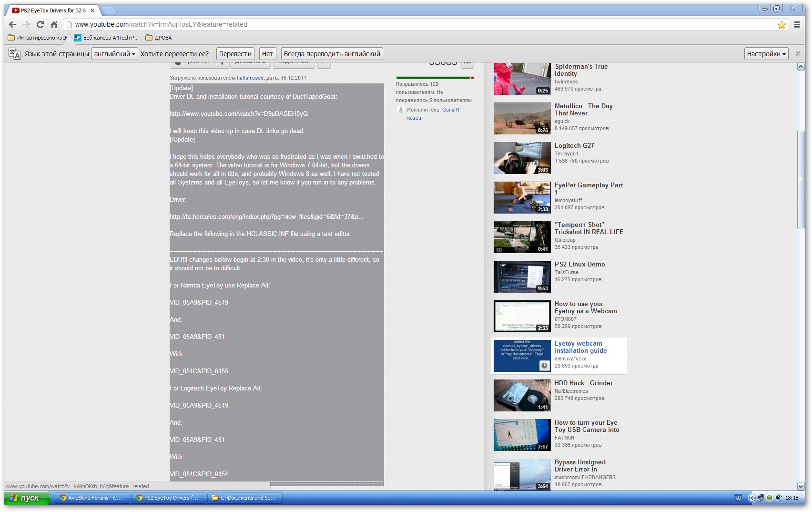Click the RU language indicator in the taskbar
The image size is (812, 512).
click(x=738, y=498)
